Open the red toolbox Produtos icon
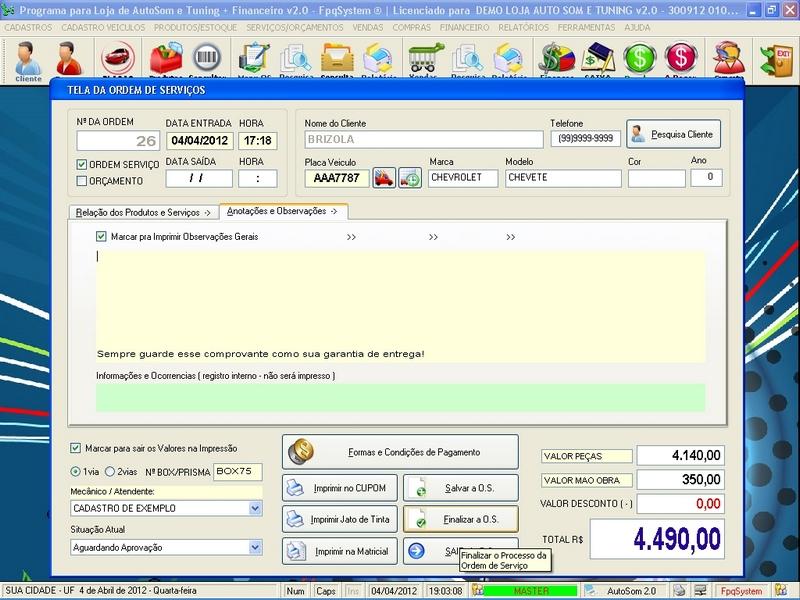 [x=166, y=59]
